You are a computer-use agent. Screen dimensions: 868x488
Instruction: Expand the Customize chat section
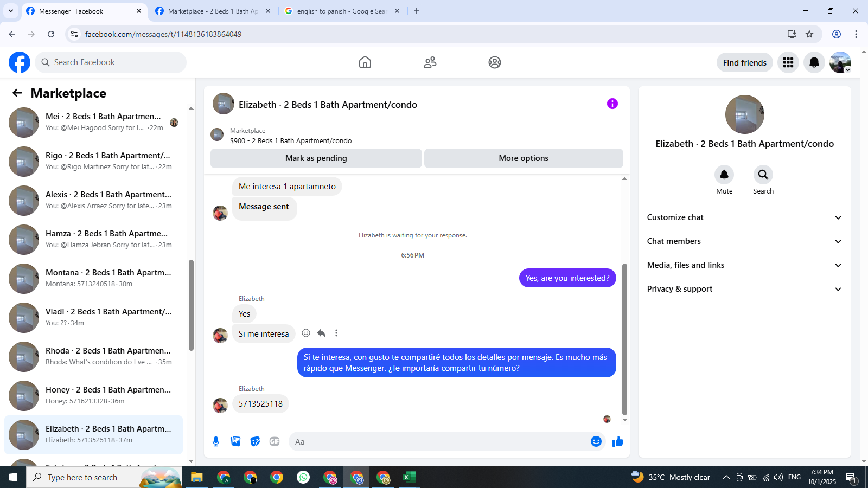coord(744,217)
